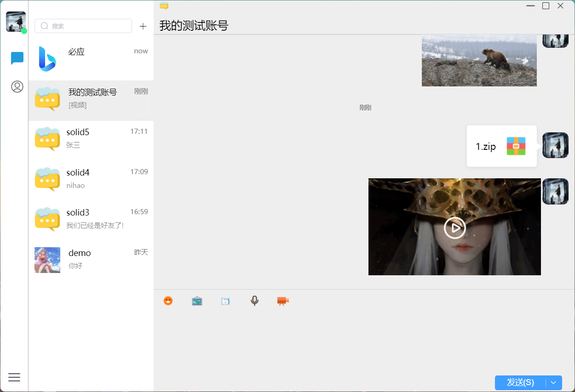Open the contacts sidebar icon
This screenshot has width=575, height=392.
[17, 86]
